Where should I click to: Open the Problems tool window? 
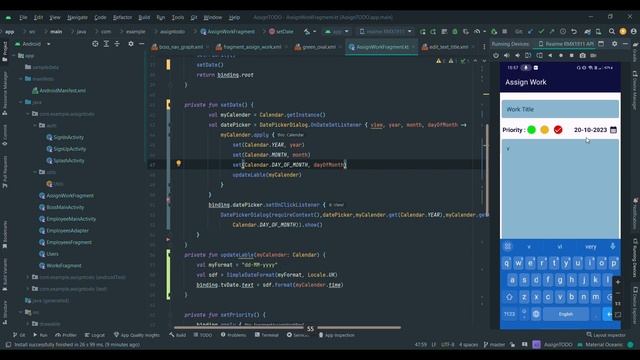click(233, 335)
